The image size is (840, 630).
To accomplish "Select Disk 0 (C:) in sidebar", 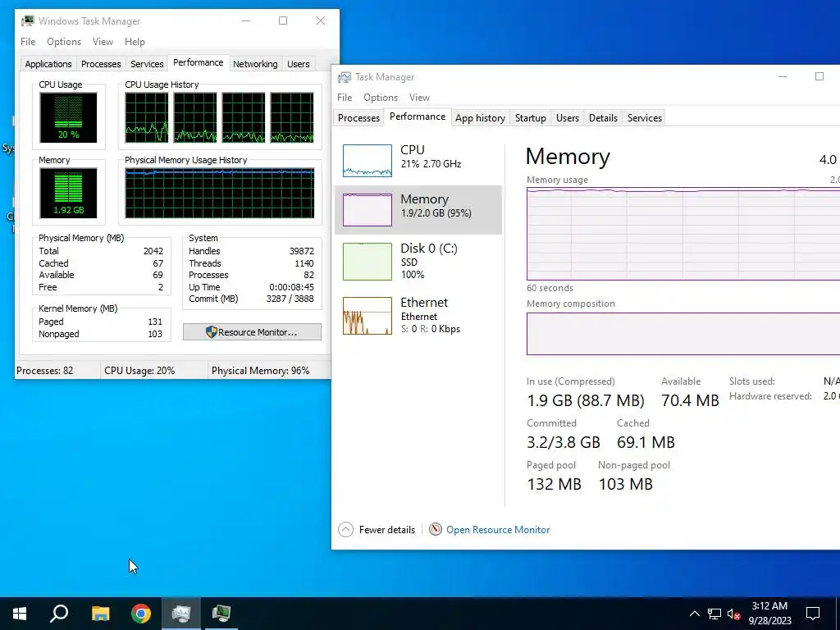I will point(418,262).
